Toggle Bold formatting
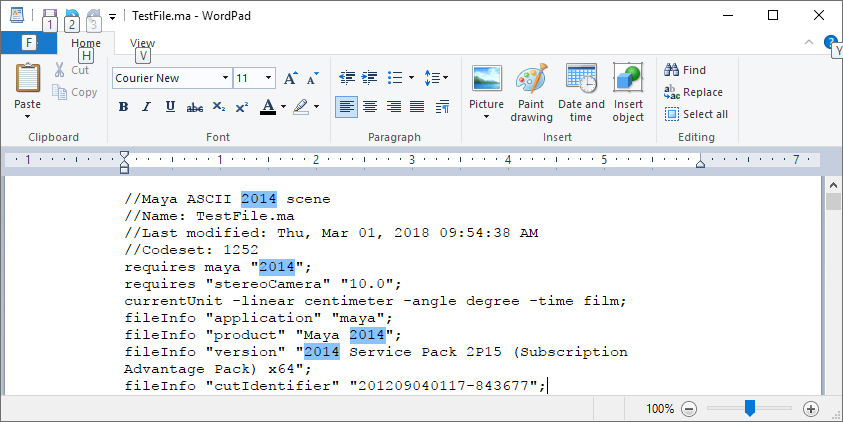The image size is (843, 422). [123, 107]
